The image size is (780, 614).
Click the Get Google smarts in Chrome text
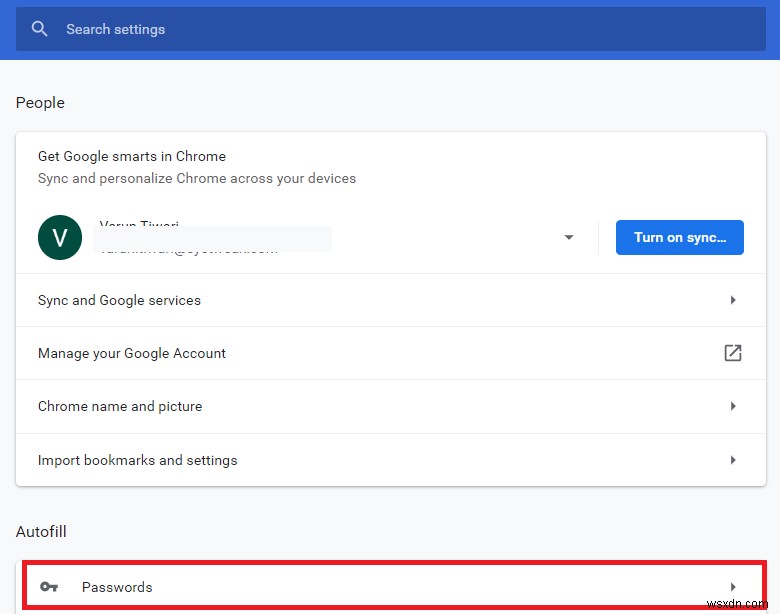click(x=132, y=156)
